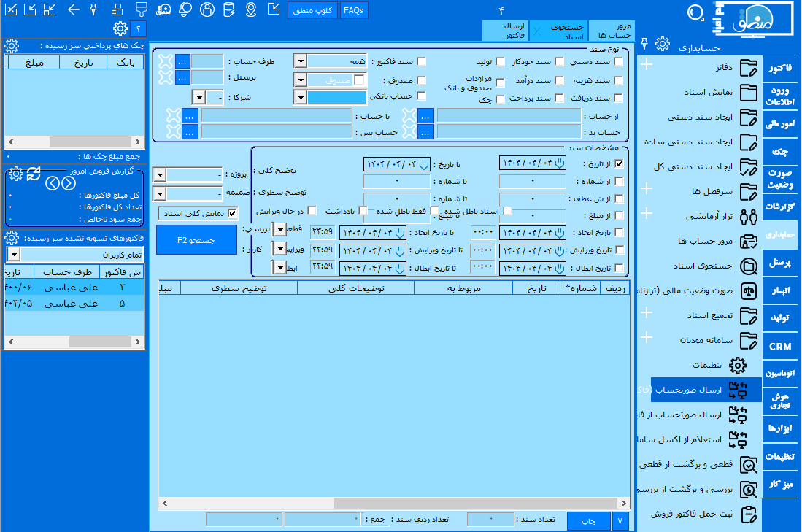Browse accounts with ... button for حساب بد
The height and width of the screenshot is (532, 802).
point(425,133)
